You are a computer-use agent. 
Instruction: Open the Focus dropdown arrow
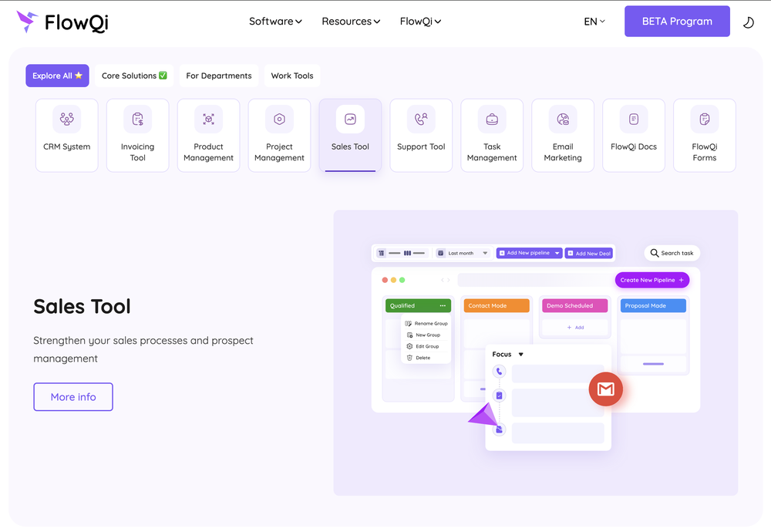click(x=521, y=355)
